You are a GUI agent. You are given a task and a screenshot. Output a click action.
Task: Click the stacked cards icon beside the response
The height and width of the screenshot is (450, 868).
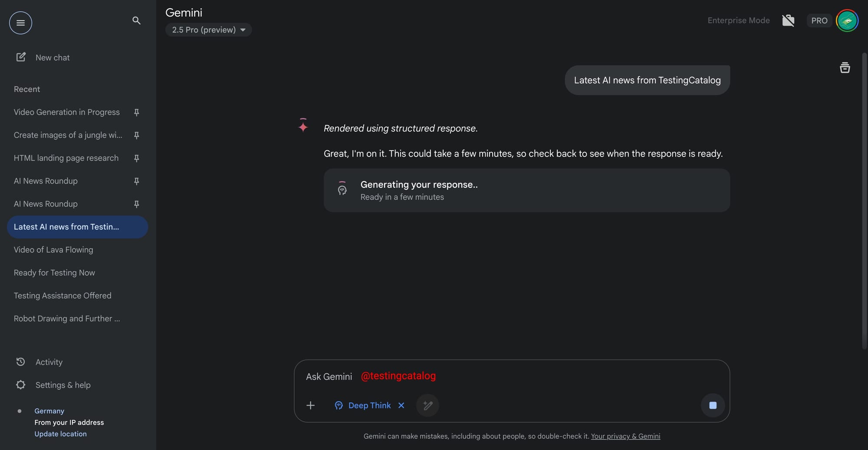pos(845,68)
